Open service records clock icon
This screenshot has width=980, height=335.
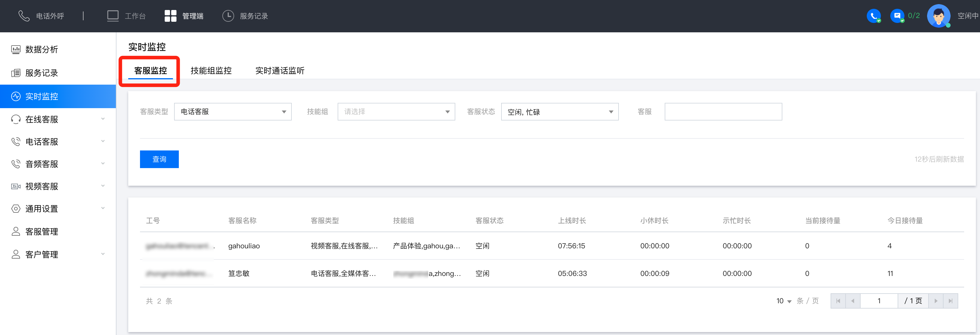[228, 16]
